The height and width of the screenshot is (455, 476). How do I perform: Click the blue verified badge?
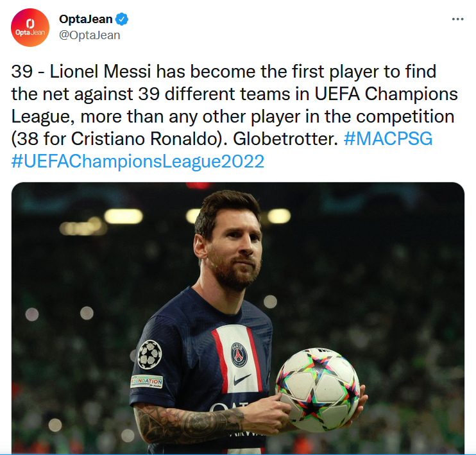pos(122,19)
